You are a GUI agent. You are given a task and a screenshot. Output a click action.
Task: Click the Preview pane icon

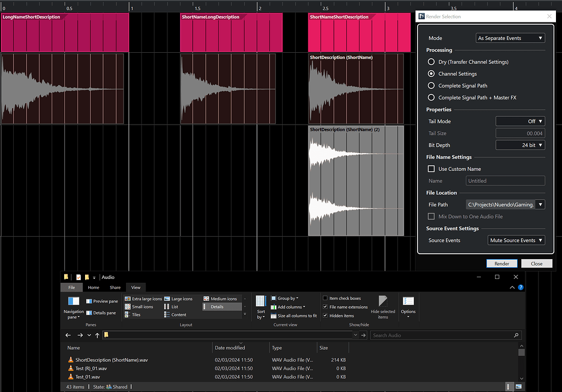(x=89, y=301)
